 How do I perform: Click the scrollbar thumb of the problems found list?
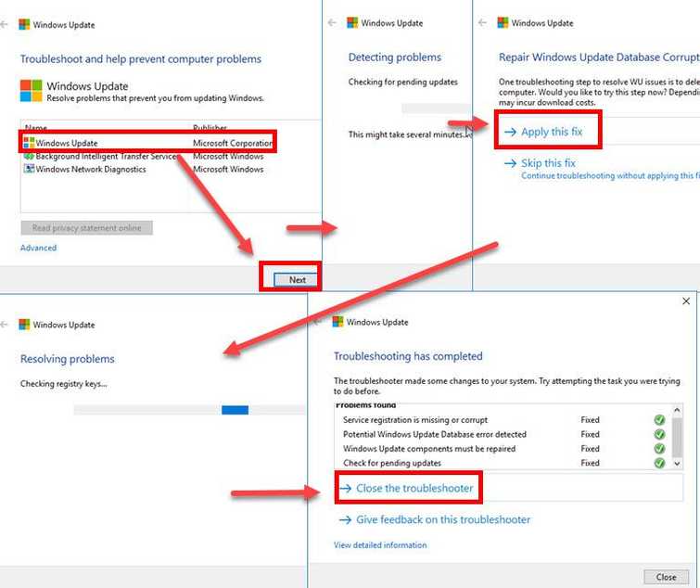(677, 438)
